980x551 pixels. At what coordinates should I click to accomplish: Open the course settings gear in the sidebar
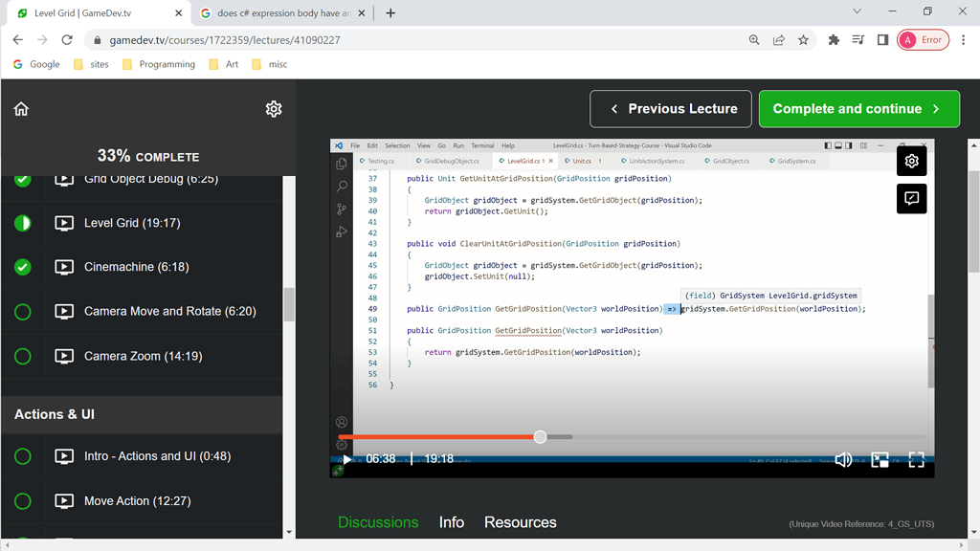[274, 109]
